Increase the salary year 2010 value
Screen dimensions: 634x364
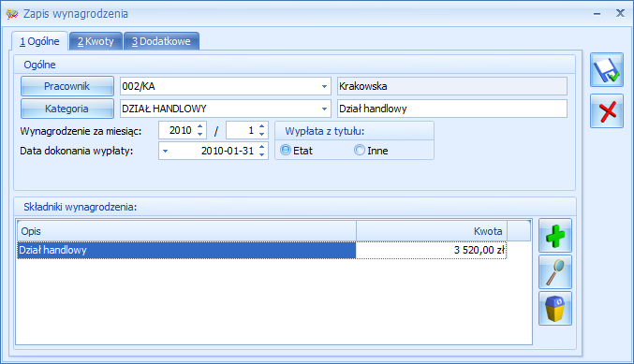coord(200,126)
